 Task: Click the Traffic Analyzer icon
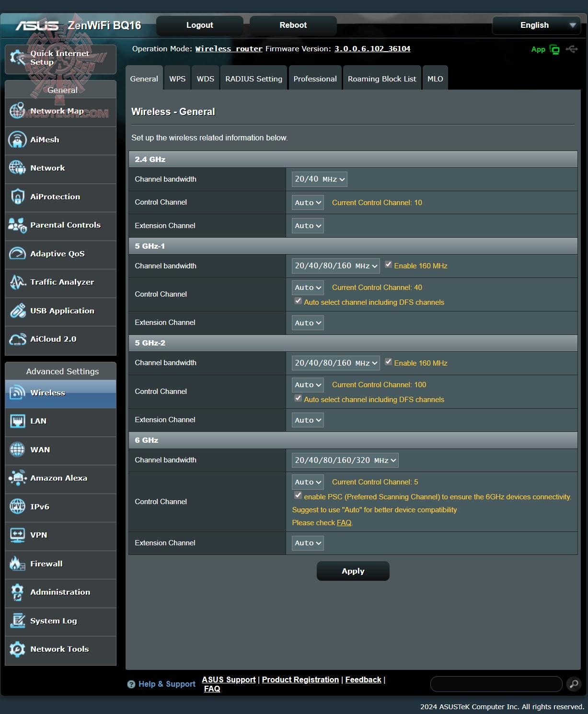[18, 282]
